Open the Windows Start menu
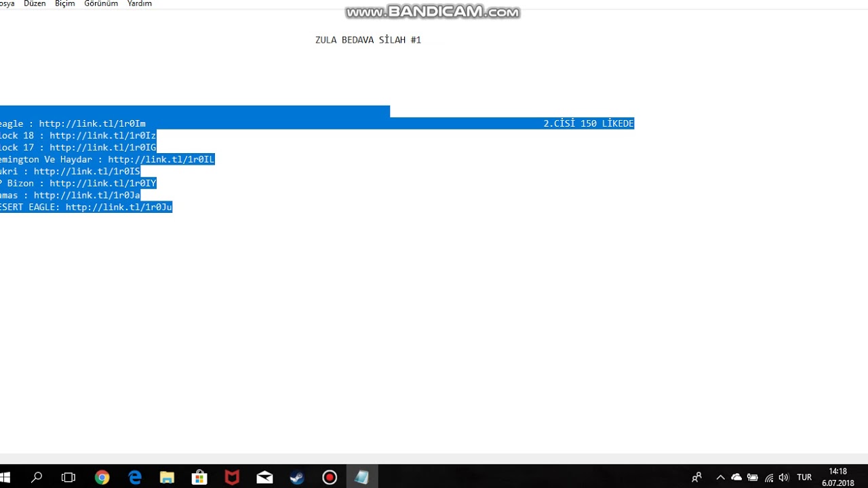The image size is (868, 488). (x=5, y=477)
